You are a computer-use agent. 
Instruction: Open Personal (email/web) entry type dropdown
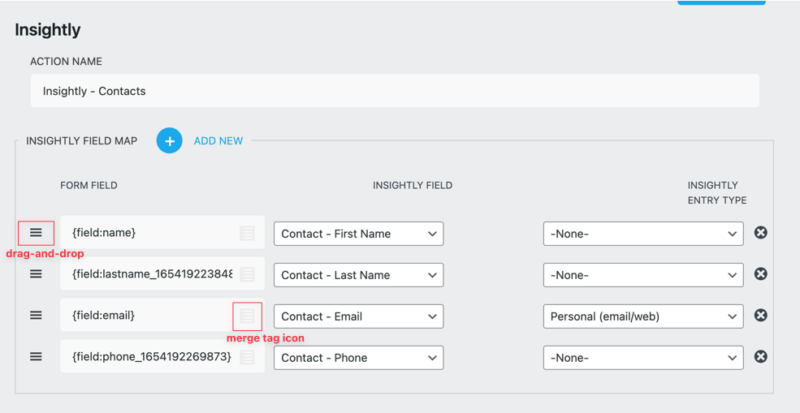tap(643, 316)
